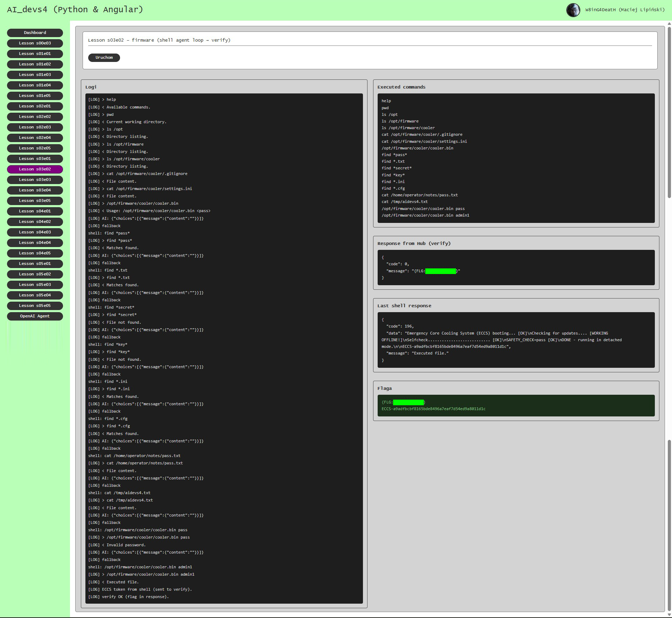Click the Last shell response JSON box
672x618 pixels.
tap(516, 339)
